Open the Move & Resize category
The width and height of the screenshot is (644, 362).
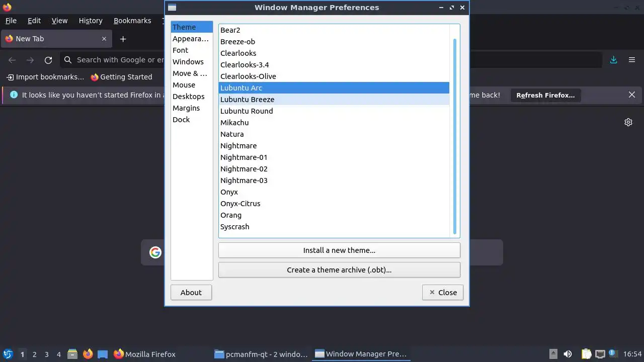(192, 73)
